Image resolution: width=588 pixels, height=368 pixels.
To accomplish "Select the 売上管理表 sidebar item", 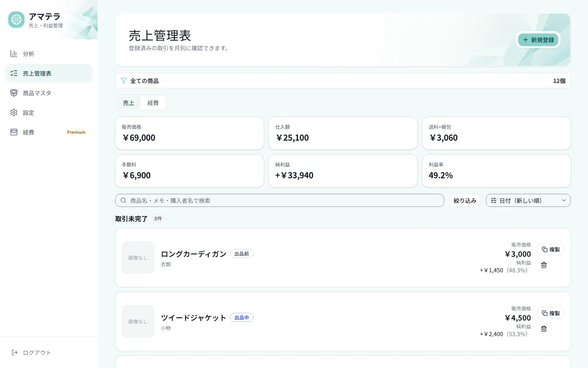I will pyautogui.click(x=49, y=73).
